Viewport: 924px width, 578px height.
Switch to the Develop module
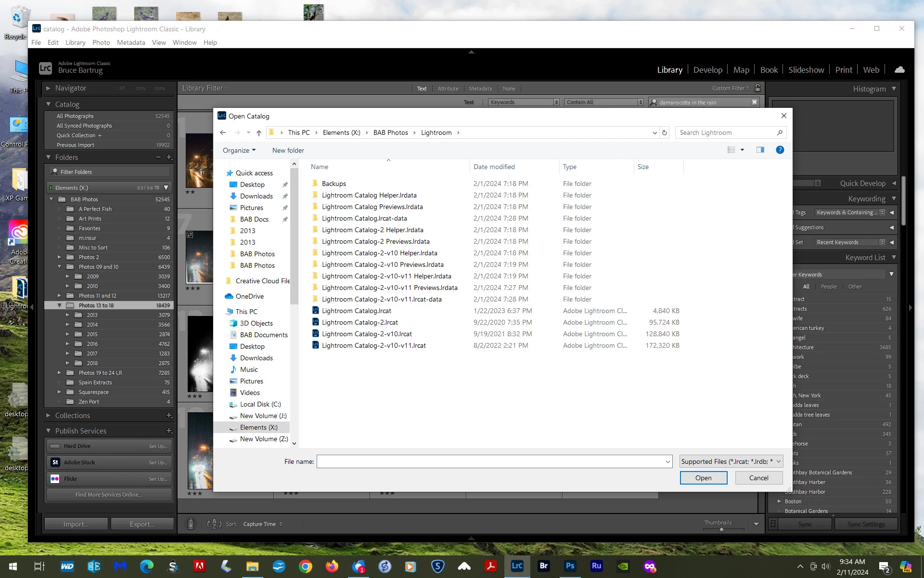707,70
